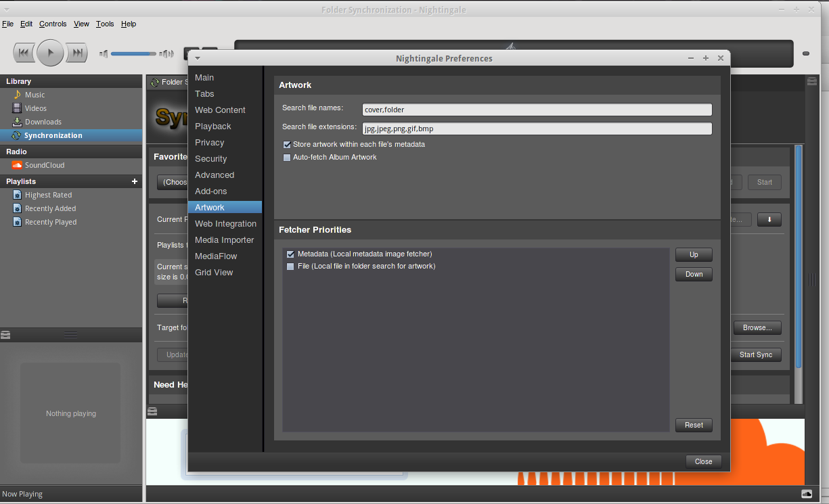Viewport: 829px width, 504px height.
Task: Select the Media Importer preferences category
Action: [x=225, y=240]
